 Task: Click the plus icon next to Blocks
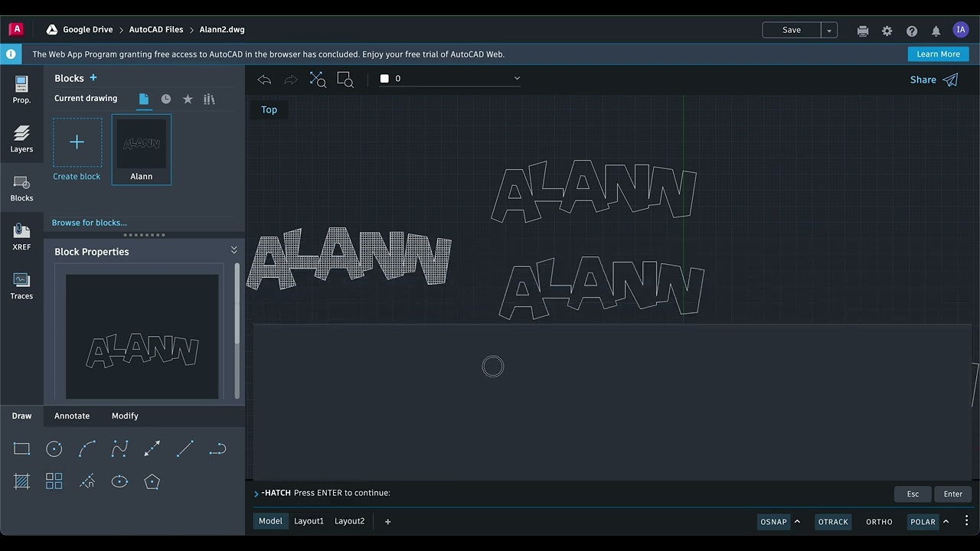click(93, 78)
